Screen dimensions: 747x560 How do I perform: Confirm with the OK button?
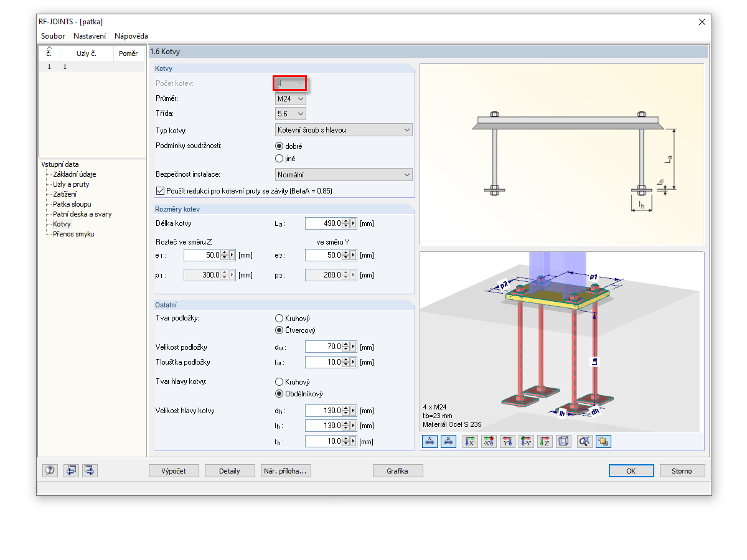tap(631, 471)
